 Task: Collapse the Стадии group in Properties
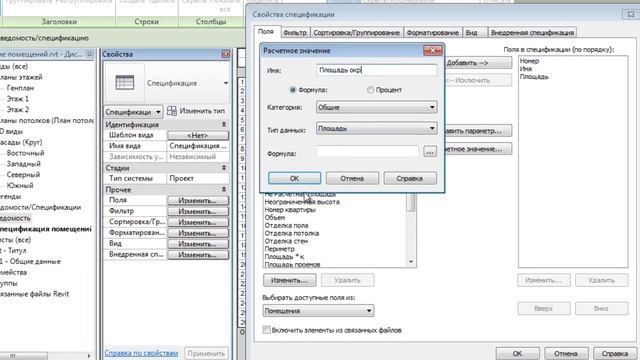click(224, 168)
